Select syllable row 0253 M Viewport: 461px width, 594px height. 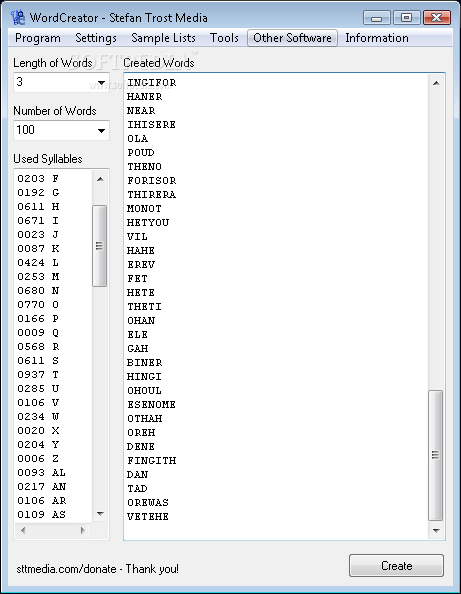pos(38,277)
